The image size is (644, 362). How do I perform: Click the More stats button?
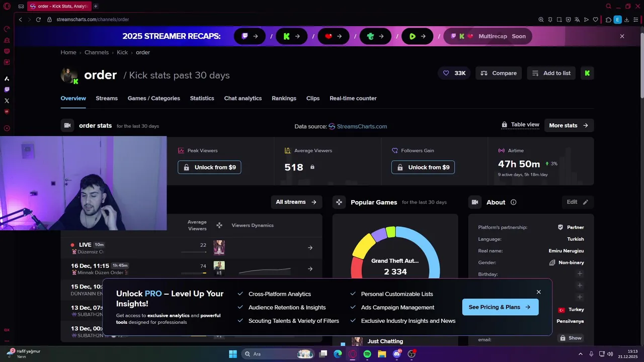click(569, 125)
